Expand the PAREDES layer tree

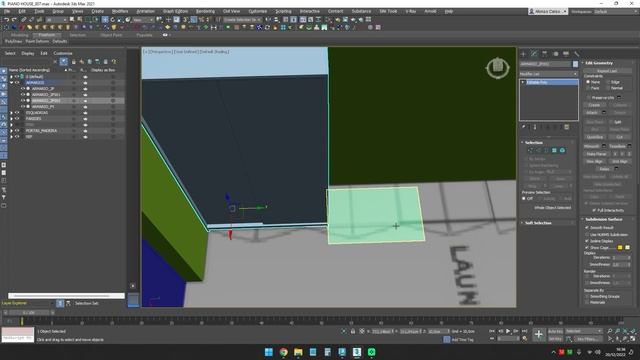pos(11,119)
